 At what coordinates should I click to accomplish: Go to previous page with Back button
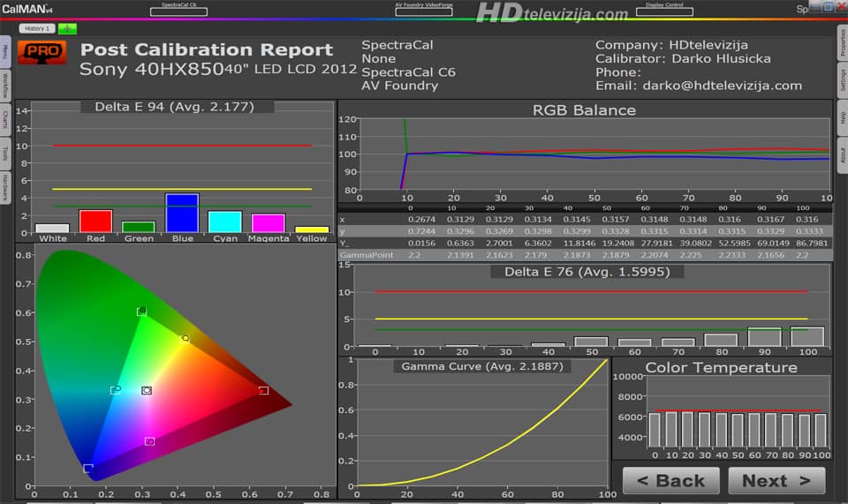pyautogui.click(x=671, y=480)
